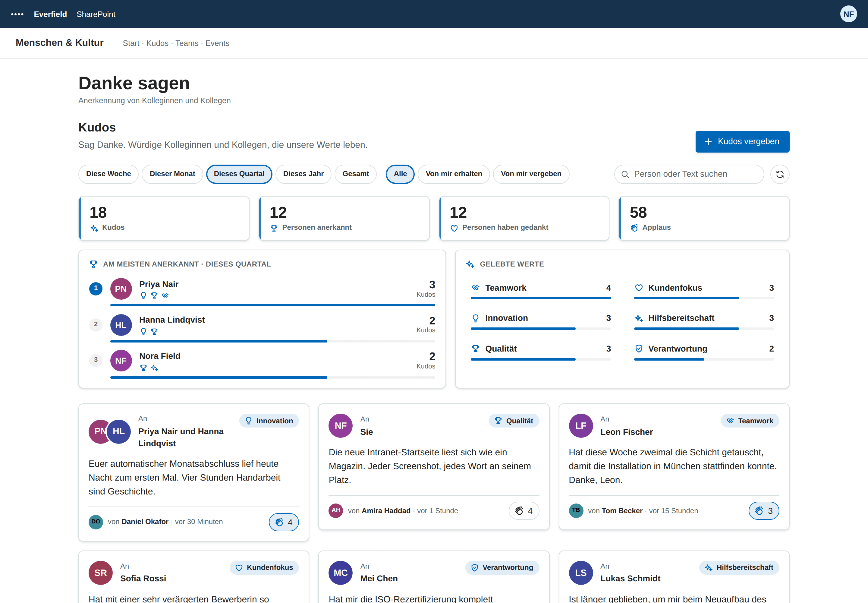
Task: Select the Diese Woche time filter
Action: tap(108, 174)
